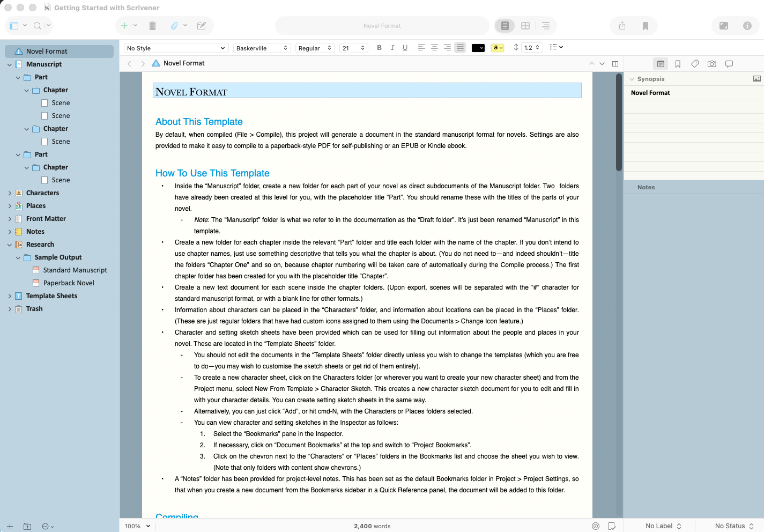This screenshot has width=764, height=532.
Task: Toggle bold formatting
Action: point(380,48)
